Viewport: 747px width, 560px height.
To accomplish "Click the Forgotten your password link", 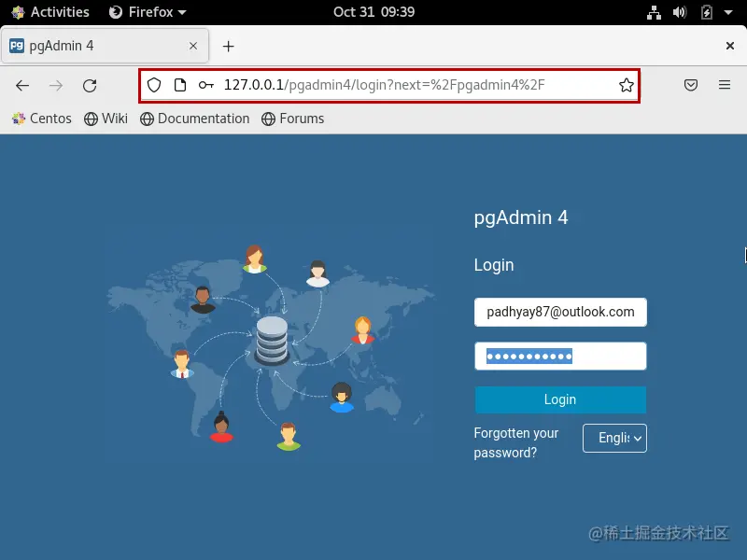I will (x=516, y=442).
